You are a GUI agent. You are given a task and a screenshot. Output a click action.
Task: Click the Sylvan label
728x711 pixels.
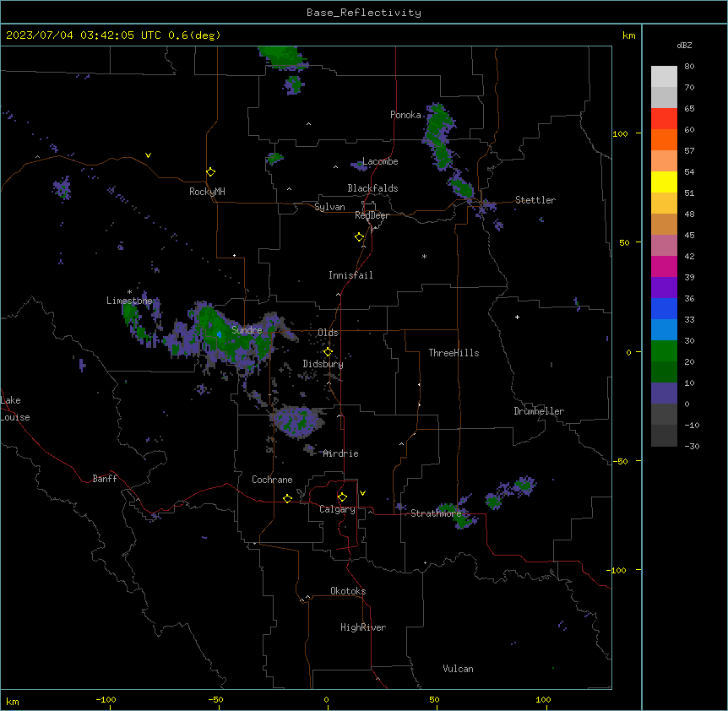pyautogui.click(x=329, y=207)
